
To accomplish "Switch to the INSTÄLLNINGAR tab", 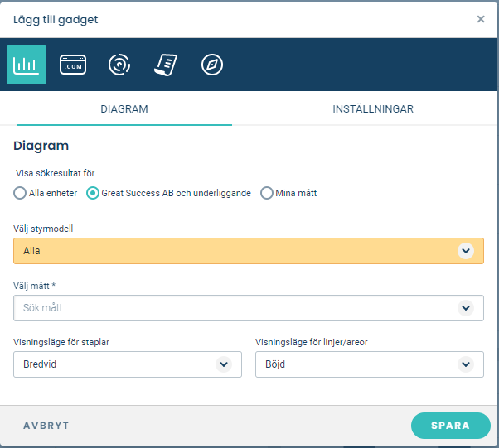I will (373, 109).
